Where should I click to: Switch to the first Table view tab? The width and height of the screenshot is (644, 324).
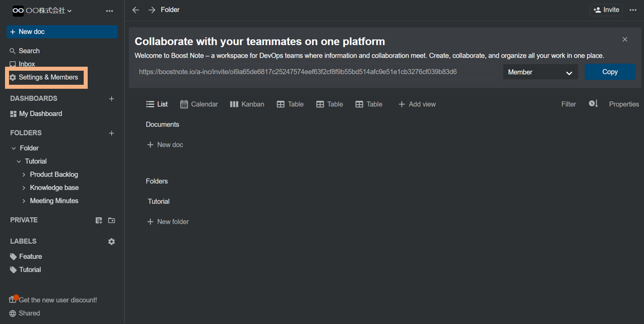(290, 104)
